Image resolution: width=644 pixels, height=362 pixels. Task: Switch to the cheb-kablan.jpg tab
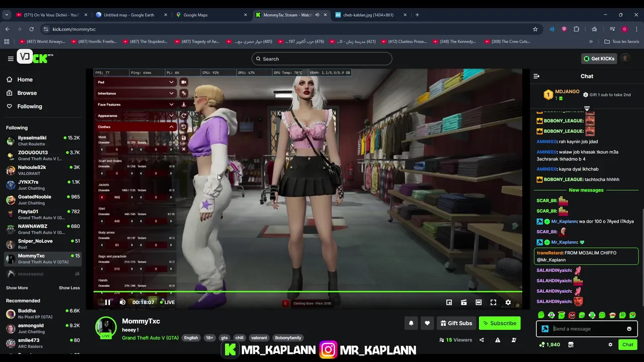(x=371, y=15)
